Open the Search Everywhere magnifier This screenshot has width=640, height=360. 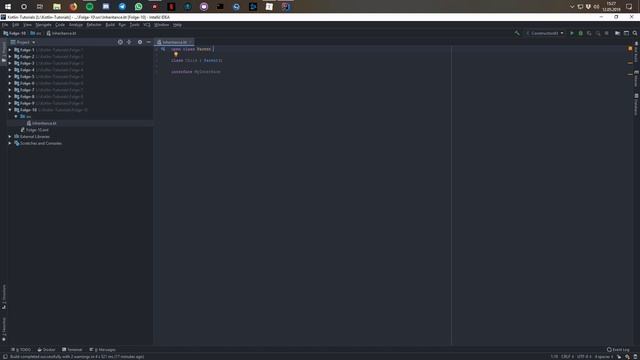[x=635, y=33]
